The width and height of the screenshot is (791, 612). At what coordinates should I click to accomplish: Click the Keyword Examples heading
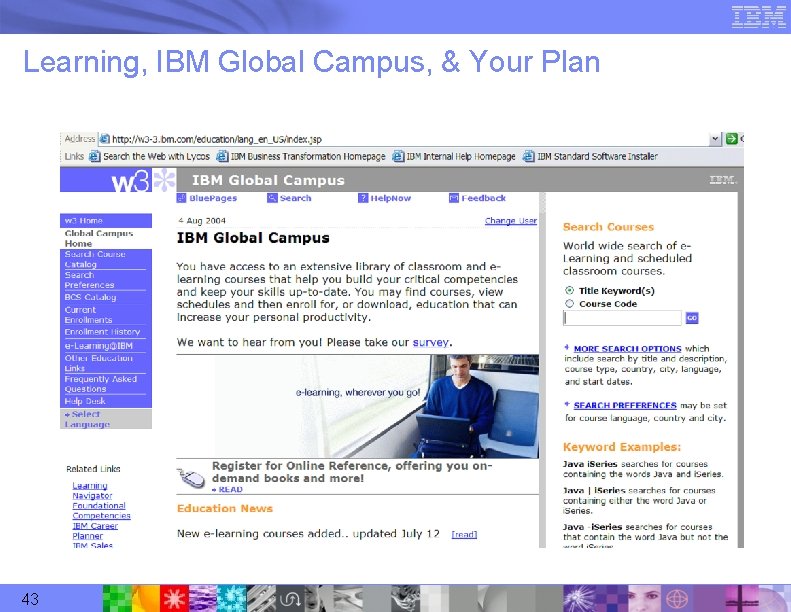[x=622, y=447]
